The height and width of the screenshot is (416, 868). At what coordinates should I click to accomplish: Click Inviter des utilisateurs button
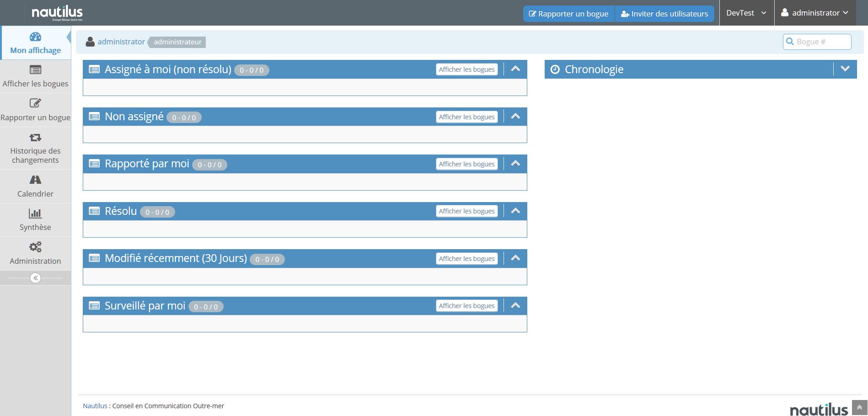pyautogui.click(x=664, y=14)
